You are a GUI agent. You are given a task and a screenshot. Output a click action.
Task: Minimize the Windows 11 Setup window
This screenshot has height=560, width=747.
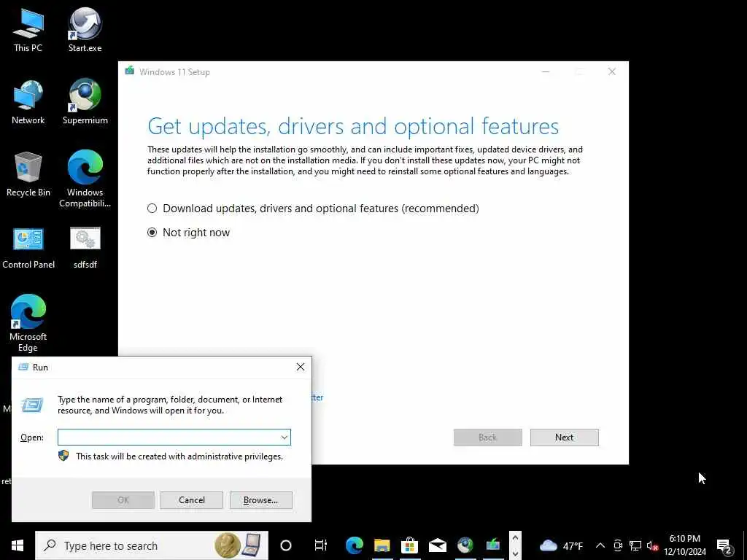546,71
